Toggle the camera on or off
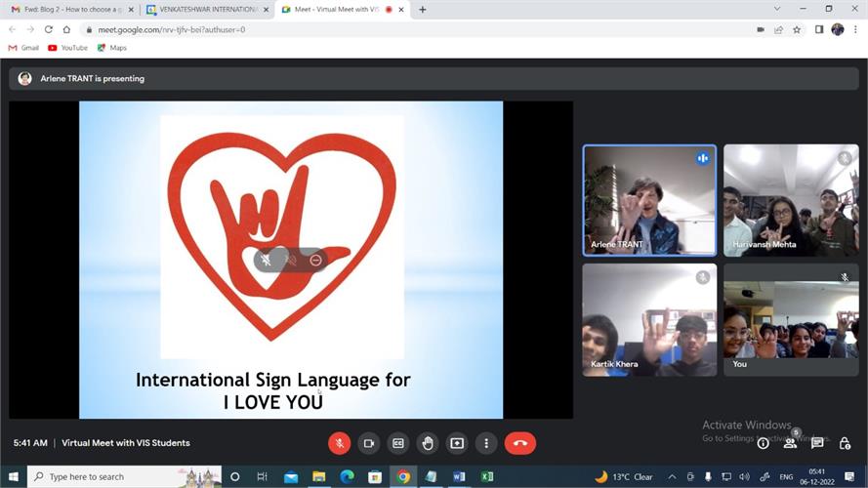The width and height of the screenshot is (868, 488). [368, 443]
